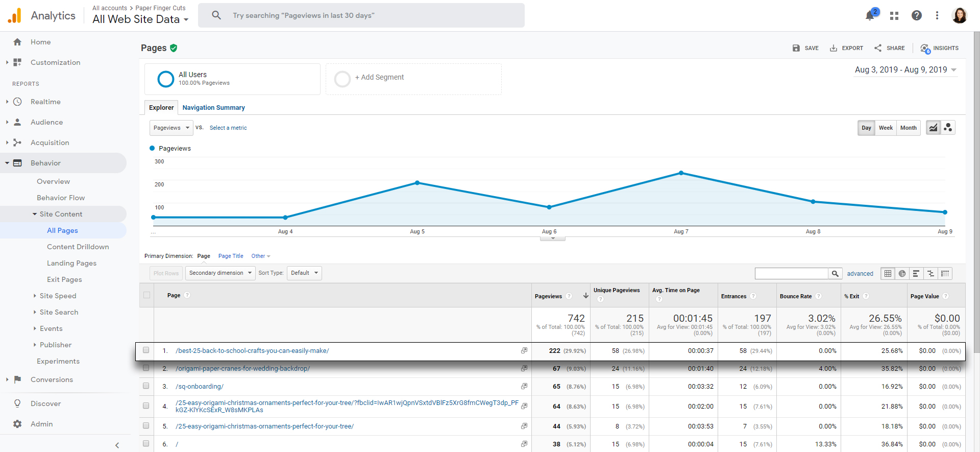Select the pivot table view icon

click(x=945, y=274)
